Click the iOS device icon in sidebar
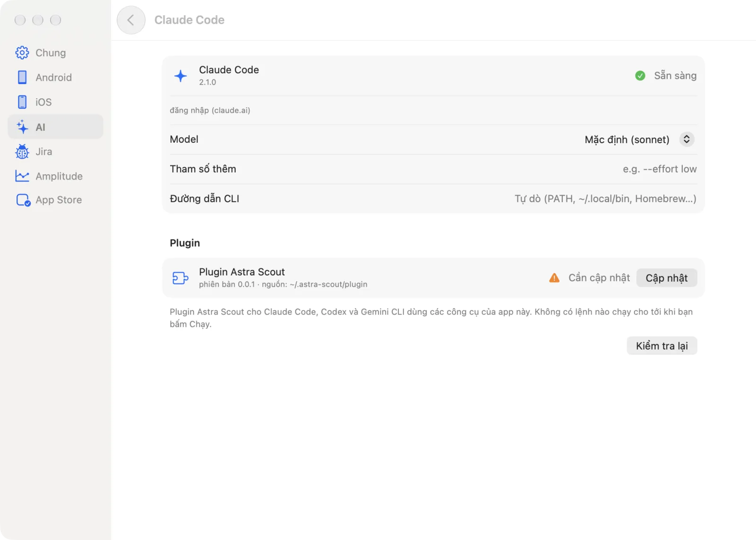 click(22, 102)
